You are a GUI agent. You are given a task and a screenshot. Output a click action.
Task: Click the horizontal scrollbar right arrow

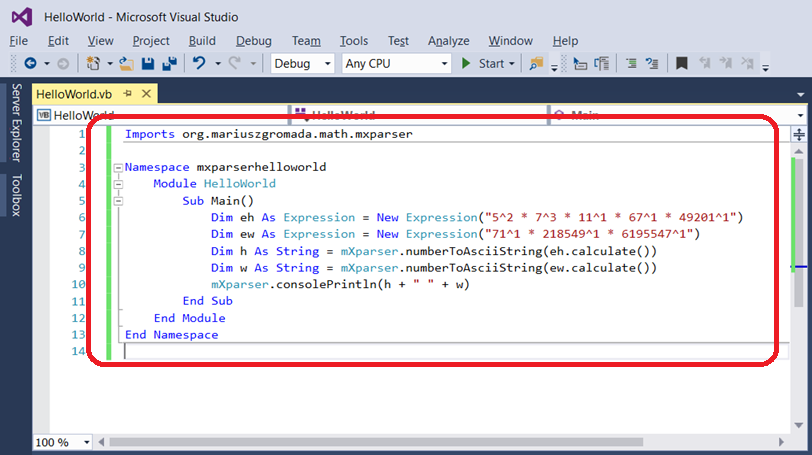click(x=781, y=442)
